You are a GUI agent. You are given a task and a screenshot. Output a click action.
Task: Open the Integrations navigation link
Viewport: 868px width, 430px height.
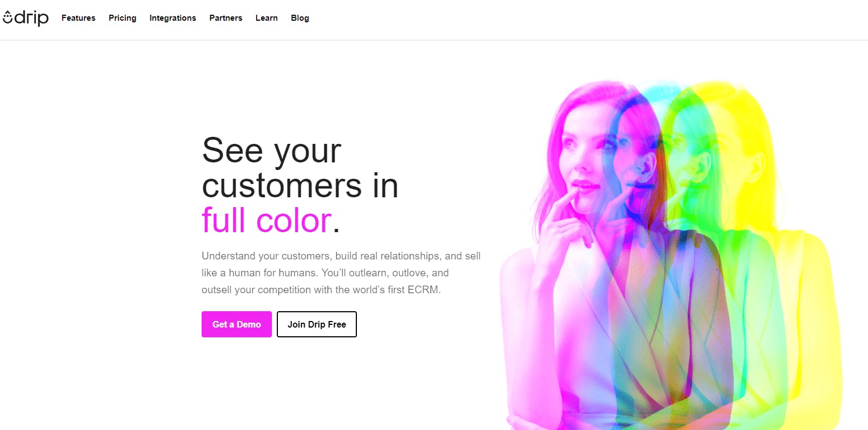(173, 18)
